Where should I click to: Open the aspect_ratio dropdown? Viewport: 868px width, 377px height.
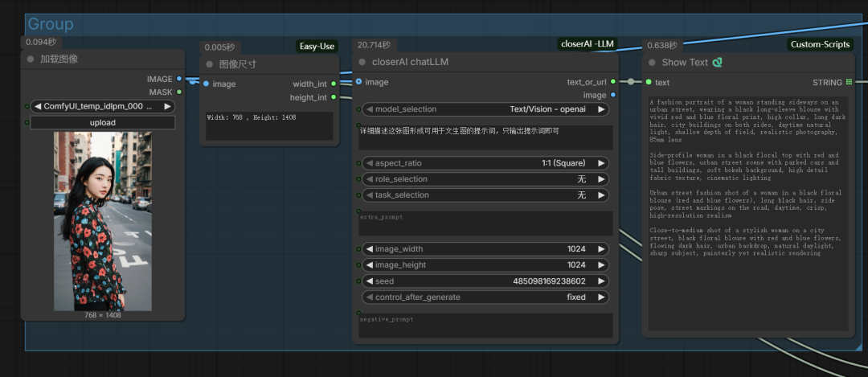click(x=485, y=163)
